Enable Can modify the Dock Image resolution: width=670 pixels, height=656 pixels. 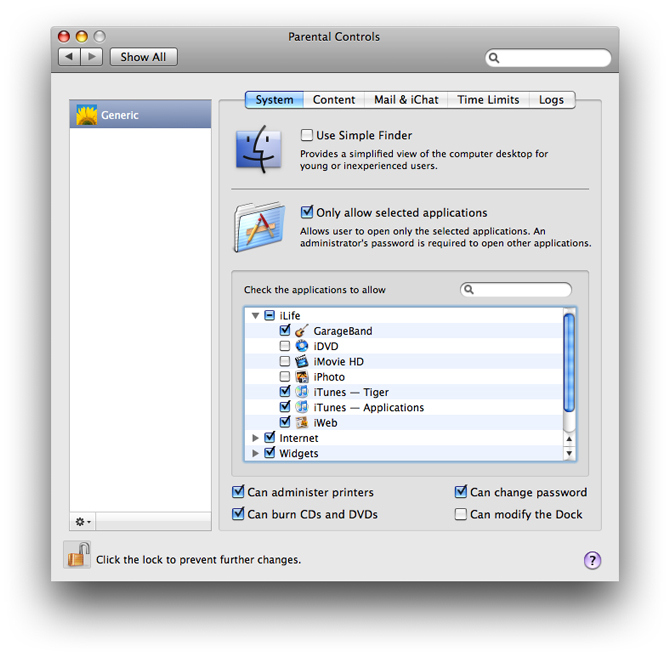point(461,514)
